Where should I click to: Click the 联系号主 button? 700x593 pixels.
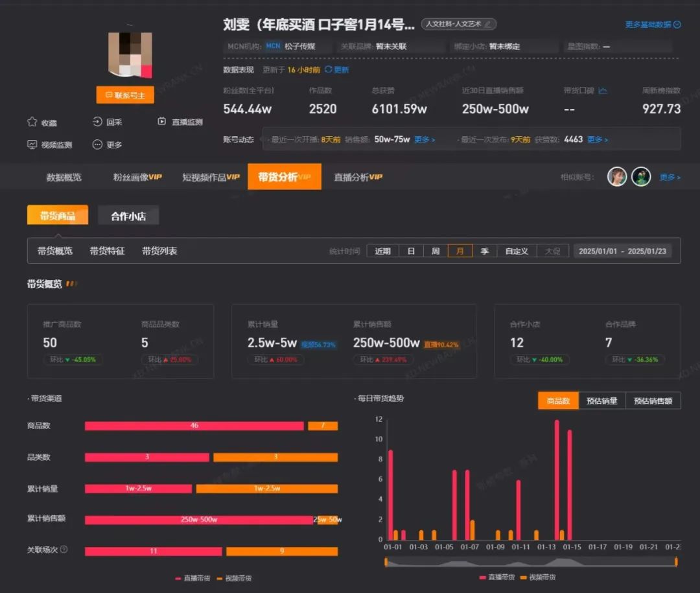[125, 95]
